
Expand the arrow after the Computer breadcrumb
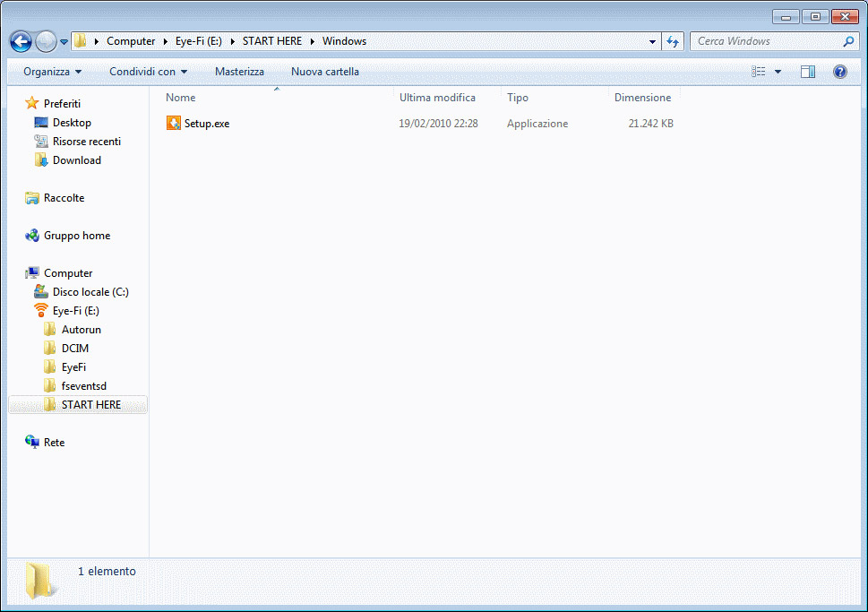[x=165, y=41]
